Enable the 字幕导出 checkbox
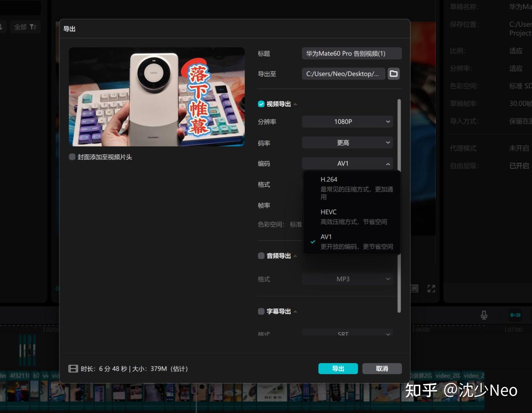The image size is (532, 413). coord(261,312)
